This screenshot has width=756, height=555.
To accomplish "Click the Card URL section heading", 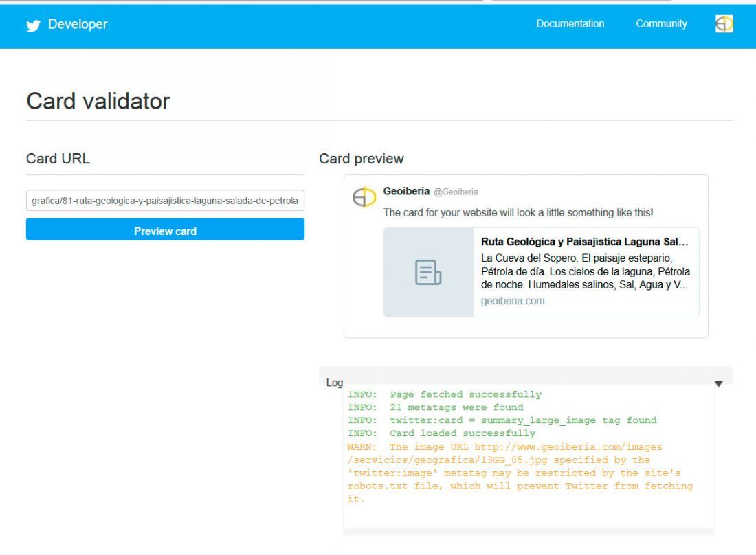I will [x=58, y=159].
